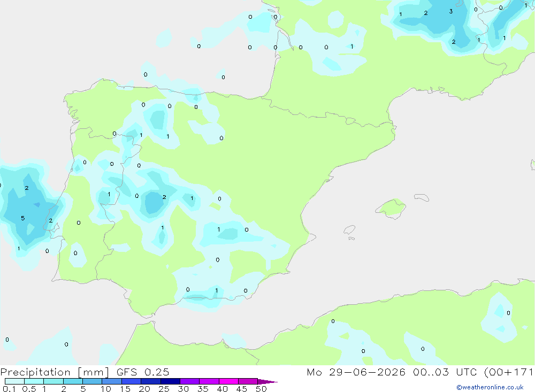Screen dimensions: 535x392
Task: Select the lightest legend swatch between 0.1 and 0.5
Action: tap(14, 381)
